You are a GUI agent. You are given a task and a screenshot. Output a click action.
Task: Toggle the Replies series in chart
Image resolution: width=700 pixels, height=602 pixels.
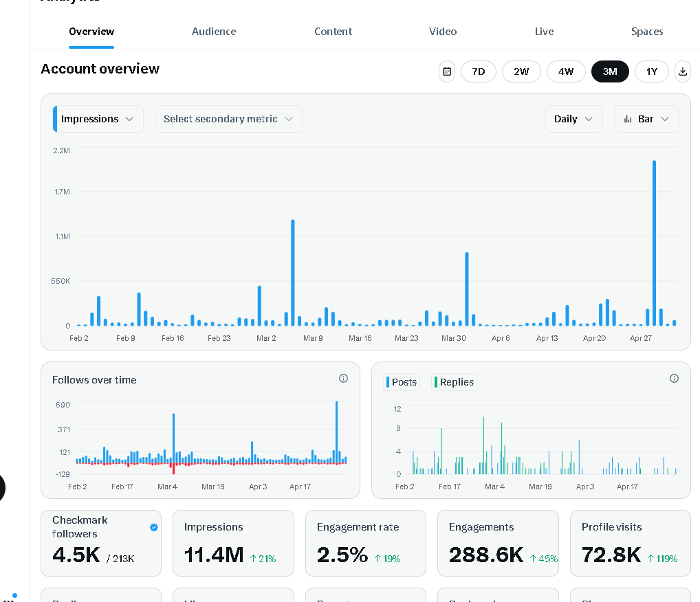coord(454,382)
